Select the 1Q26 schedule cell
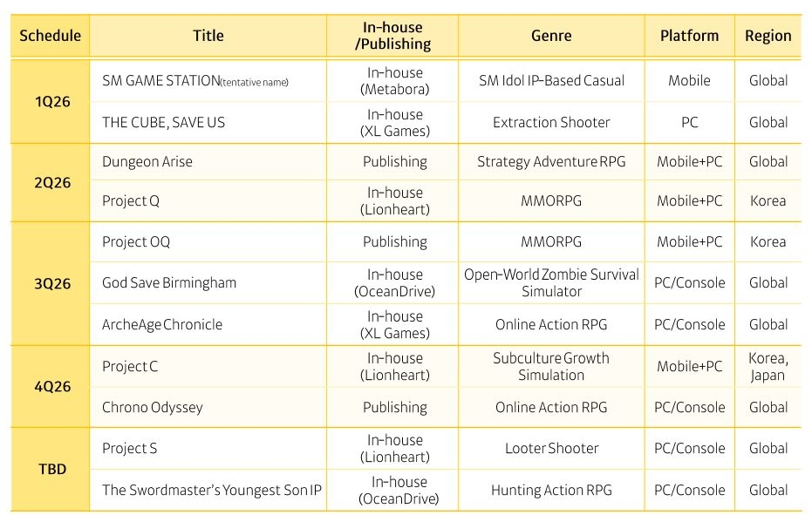This screenshot has width=812, height=522. point(51,101)
